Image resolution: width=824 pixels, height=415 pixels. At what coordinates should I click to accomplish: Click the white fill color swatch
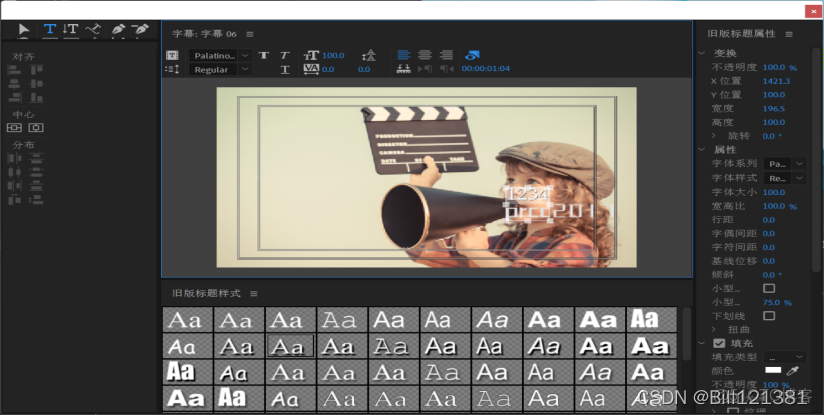click(773, 371)
